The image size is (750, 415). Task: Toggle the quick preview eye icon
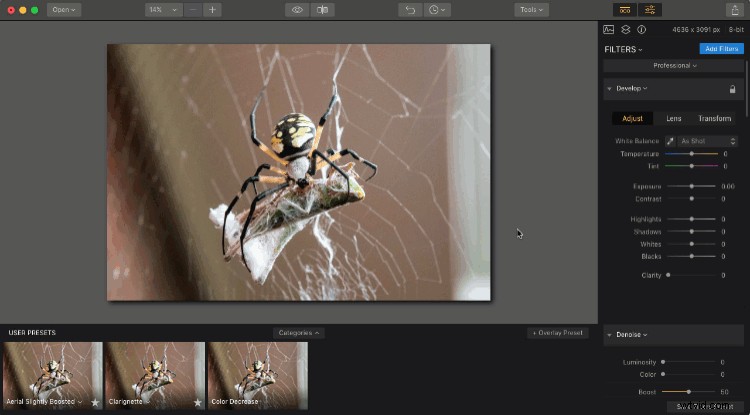297,9
